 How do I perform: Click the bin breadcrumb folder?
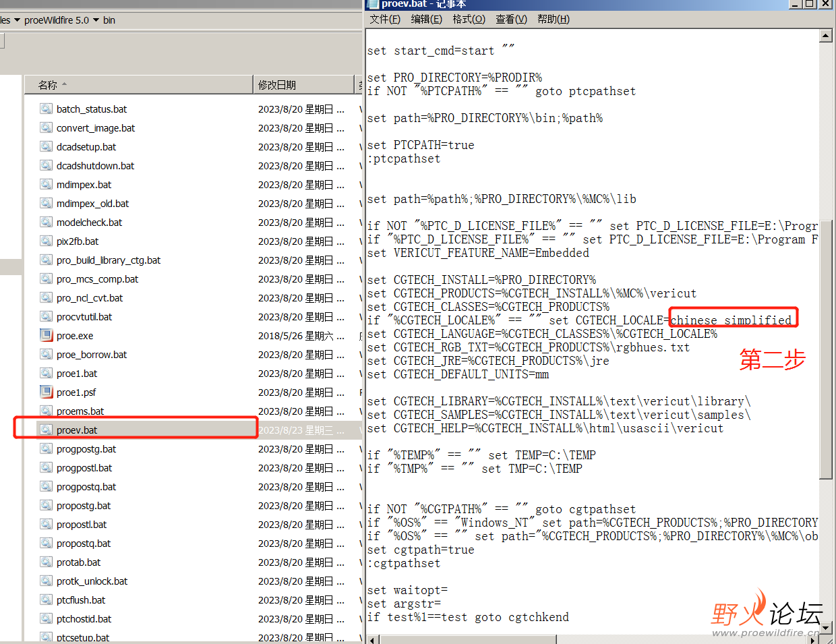(109, 20)
